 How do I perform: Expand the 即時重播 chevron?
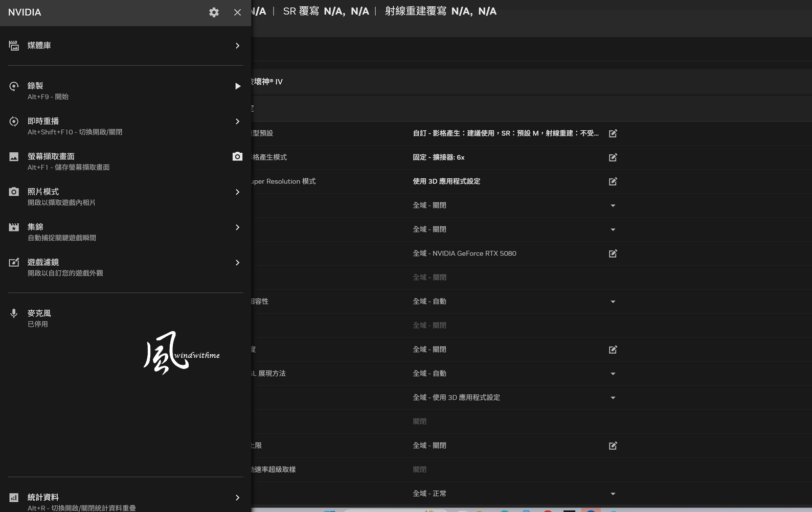237,121
